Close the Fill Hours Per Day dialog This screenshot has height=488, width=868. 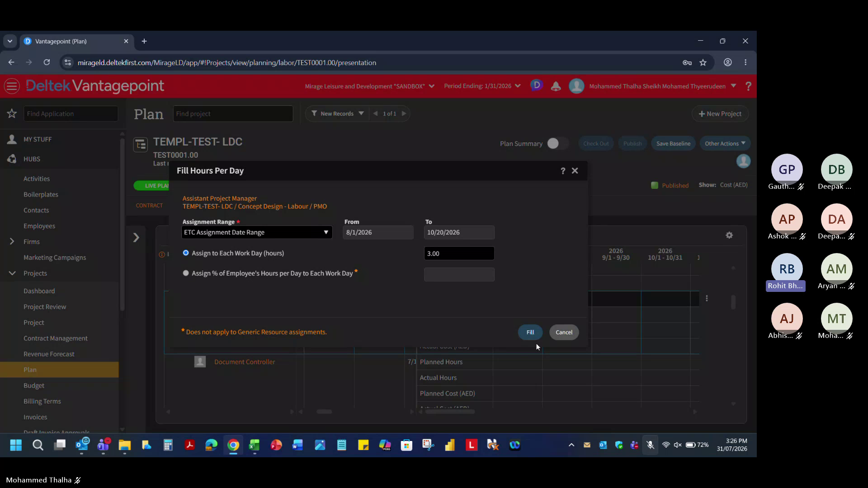point(575,171)
